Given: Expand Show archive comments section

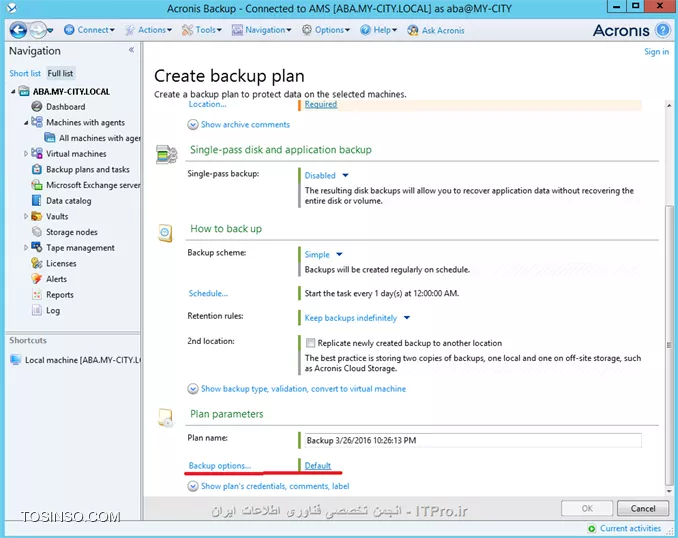Looking at the screenshot, I should 239,125.
